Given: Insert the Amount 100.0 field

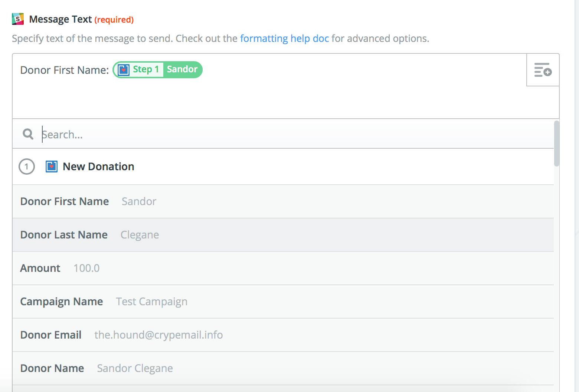Looking at the screenshot, I should click(x=60, y=268).
